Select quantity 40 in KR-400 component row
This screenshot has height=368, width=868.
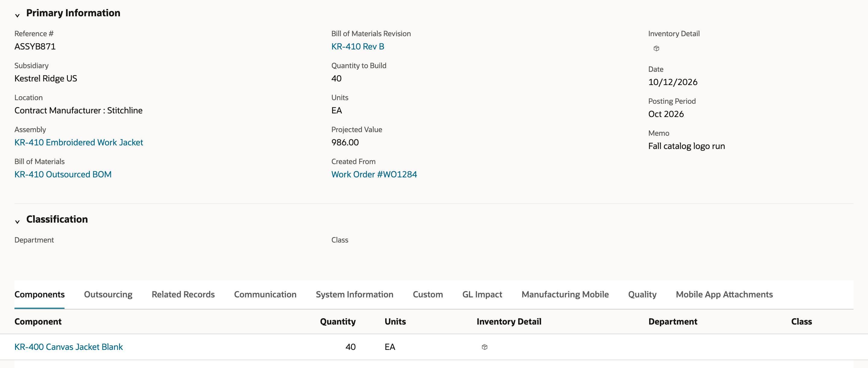pyautogui.click(x=351, y=347)
